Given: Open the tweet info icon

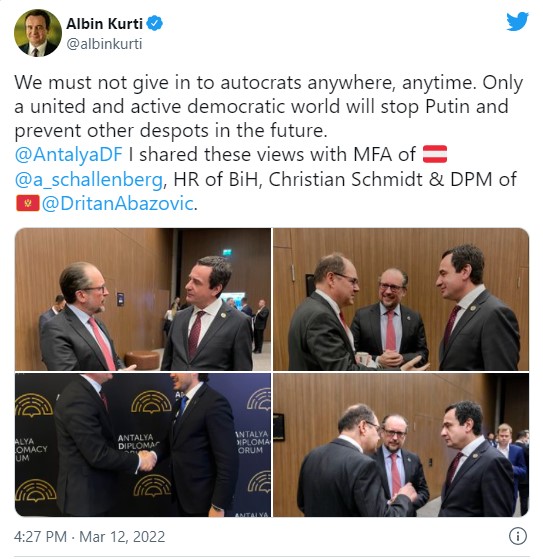Looking at the screenshot, I should (517, 536).
